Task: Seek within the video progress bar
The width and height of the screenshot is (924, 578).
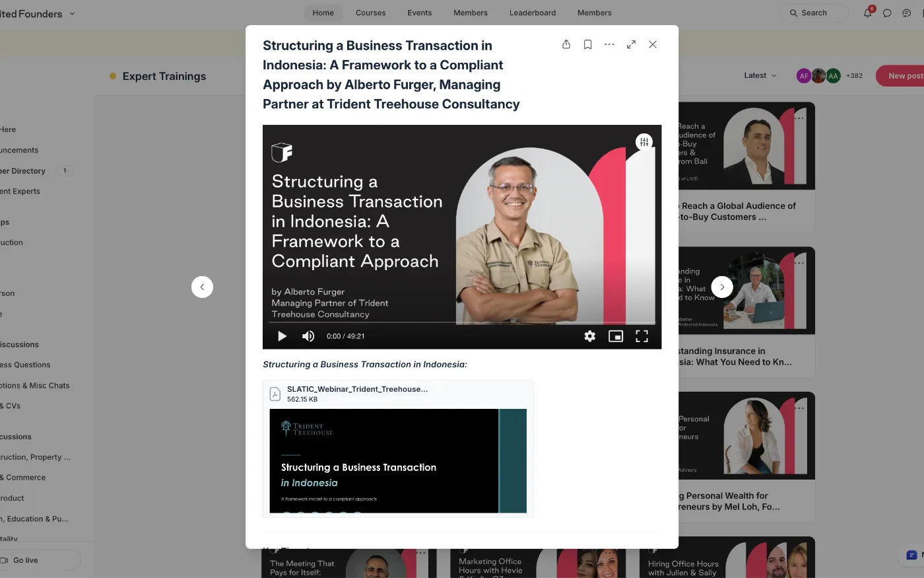Action: tap(462, 322)
